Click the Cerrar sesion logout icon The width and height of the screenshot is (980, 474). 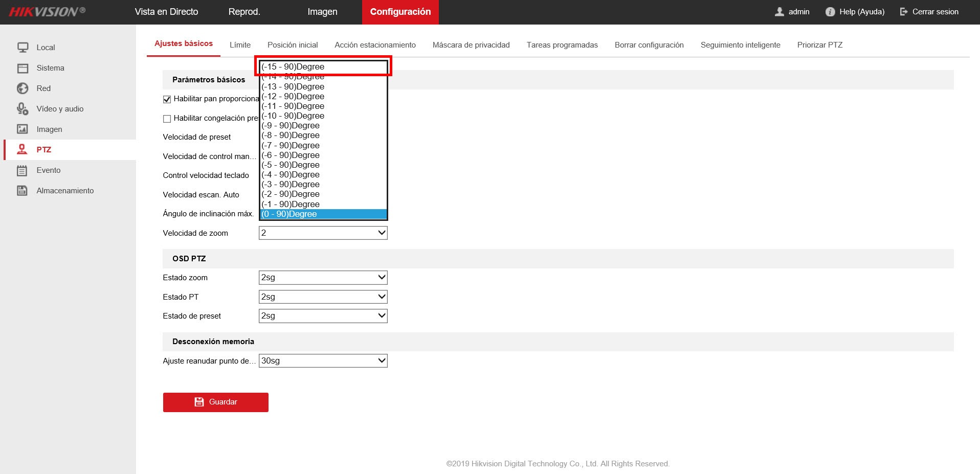(904, 12)
